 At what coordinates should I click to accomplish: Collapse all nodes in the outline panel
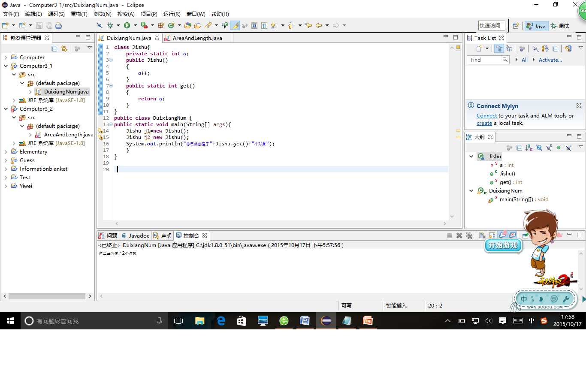pyautogui.click(x=519, y=148)
